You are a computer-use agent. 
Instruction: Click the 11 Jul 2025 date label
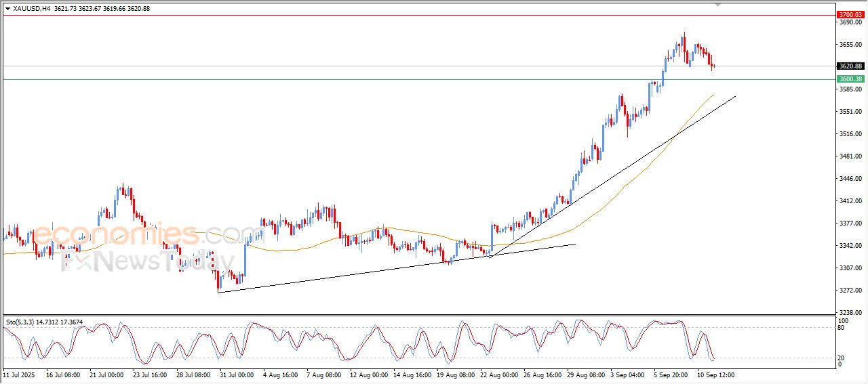tap(18, 374)
